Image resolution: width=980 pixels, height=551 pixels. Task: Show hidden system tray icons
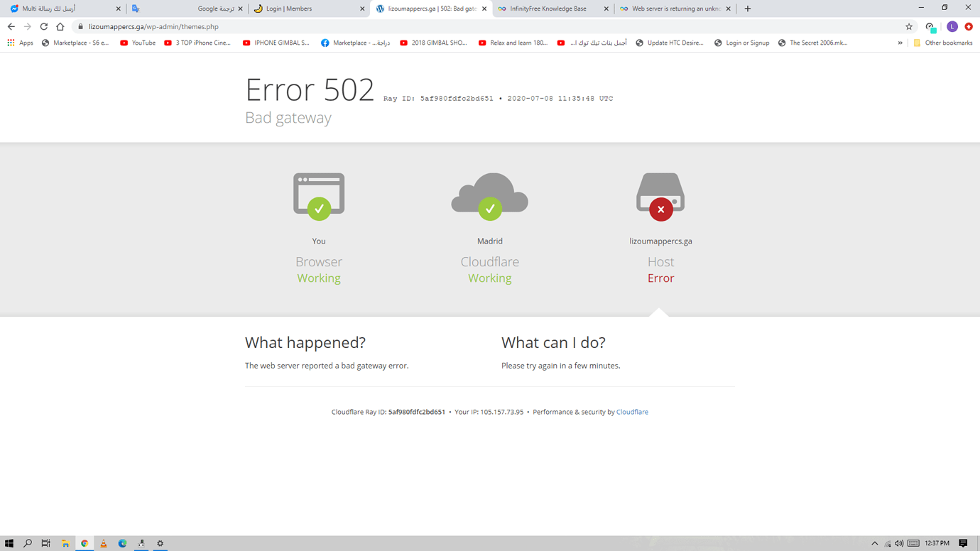[875, 543]
